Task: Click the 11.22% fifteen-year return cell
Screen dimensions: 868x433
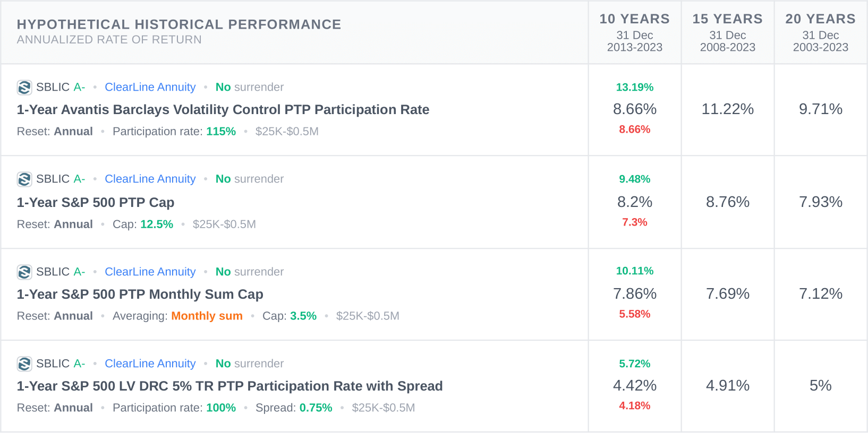Action: [727, 109]
